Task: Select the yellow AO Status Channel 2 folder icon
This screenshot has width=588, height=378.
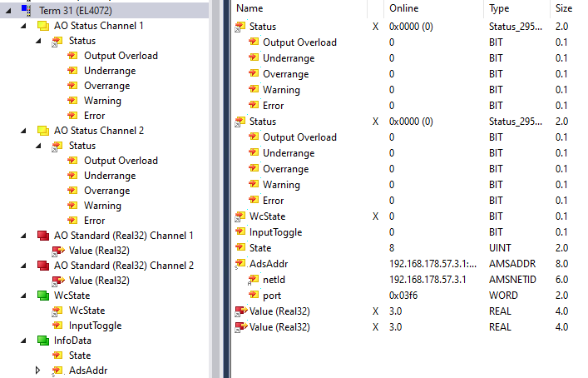Action: coord(43,131)
